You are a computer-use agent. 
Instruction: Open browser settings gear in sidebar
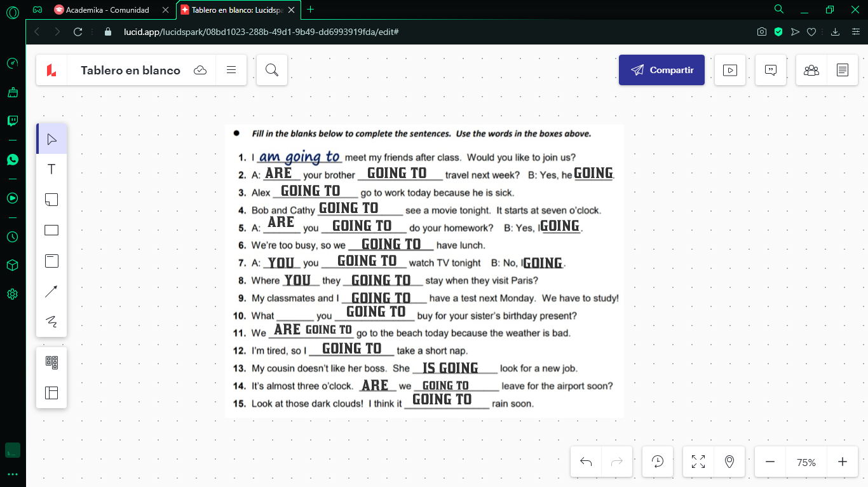point(13,294)
